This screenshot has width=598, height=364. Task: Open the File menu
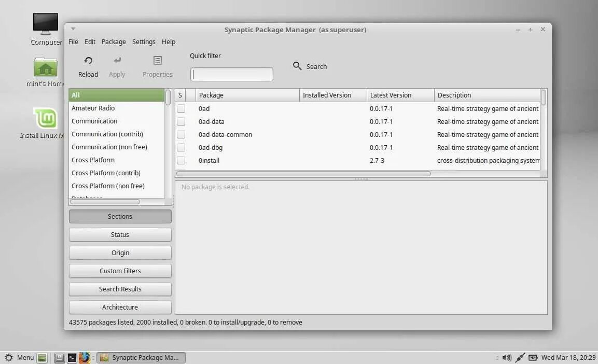(x=73, y=41)
